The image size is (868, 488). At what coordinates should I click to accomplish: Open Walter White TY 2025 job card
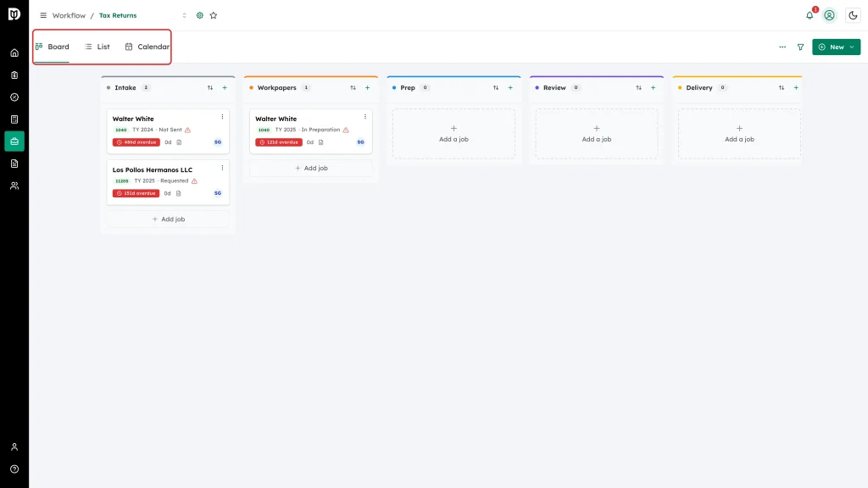310,131
